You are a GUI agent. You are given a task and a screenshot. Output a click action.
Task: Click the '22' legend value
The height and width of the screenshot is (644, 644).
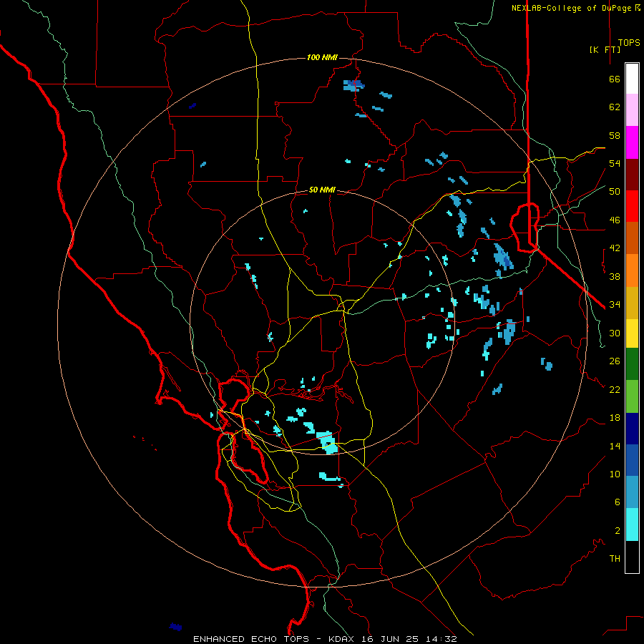pyautogui.click(x=615, y=389)
